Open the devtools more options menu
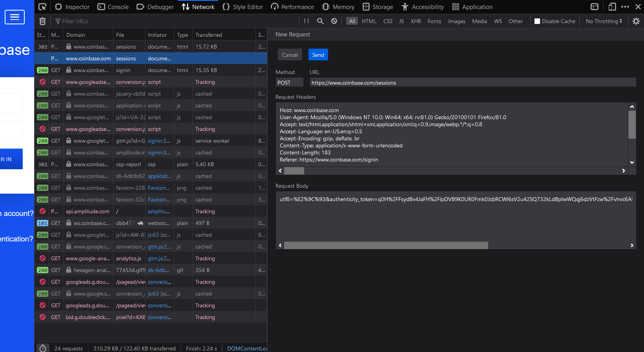 click(625, 7)
